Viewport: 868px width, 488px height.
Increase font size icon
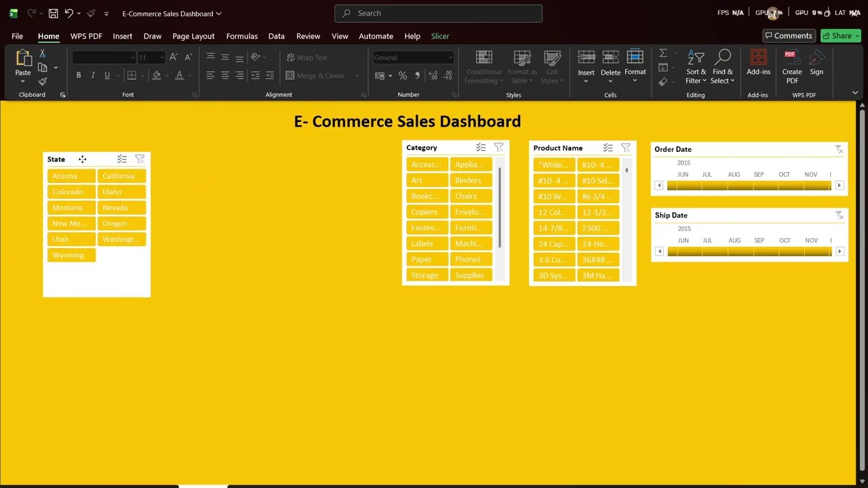(174, 58)
